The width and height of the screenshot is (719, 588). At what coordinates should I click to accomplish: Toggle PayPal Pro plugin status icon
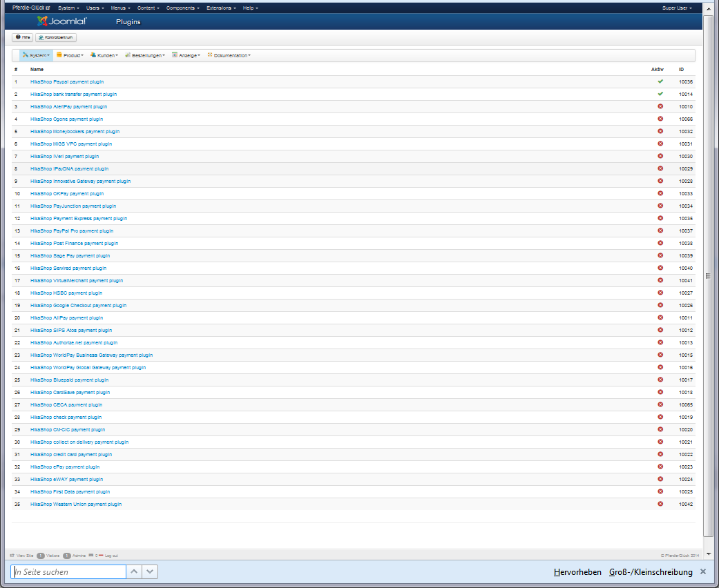pyautogui.click(x=660, y=231)
